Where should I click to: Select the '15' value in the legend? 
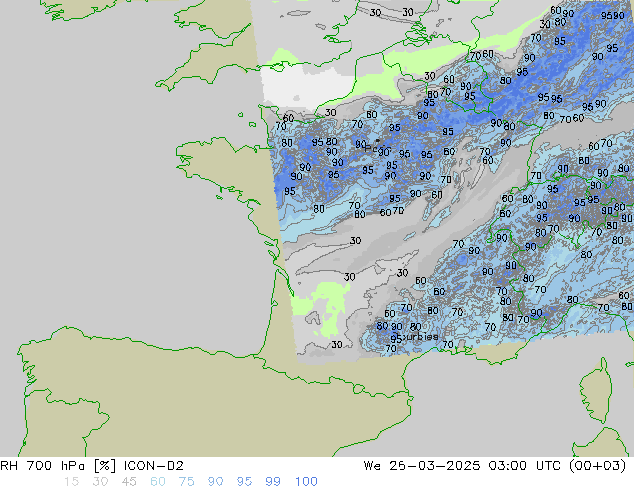pyautogui.click(x=71, y=482)
